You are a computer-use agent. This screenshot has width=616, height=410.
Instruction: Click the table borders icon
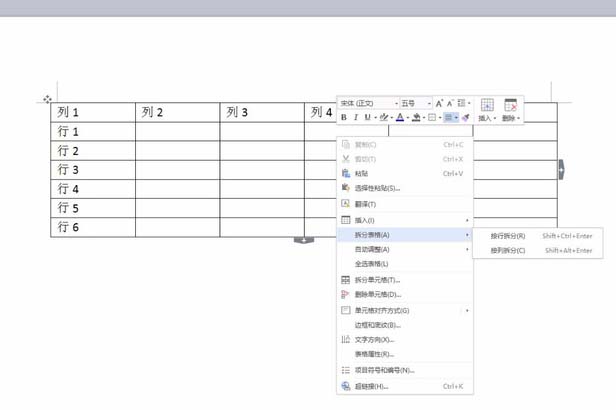[x=432, y=117]
